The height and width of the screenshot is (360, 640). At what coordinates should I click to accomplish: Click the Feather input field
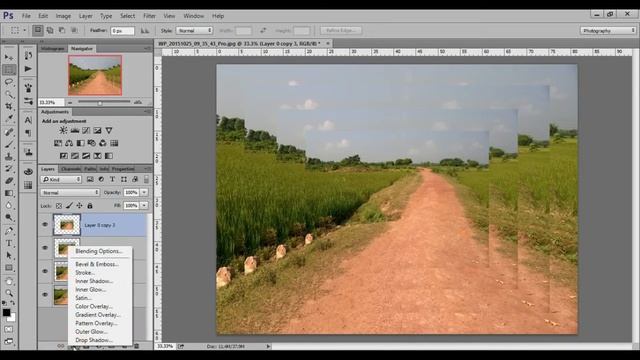click(122, 31)
